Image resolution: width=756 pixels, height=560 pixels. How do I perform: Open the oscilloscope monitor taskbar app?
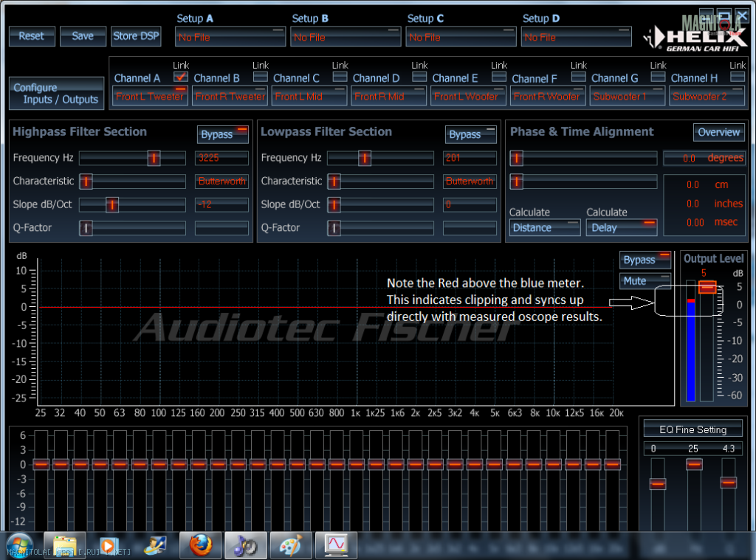(x=336, y=545)
